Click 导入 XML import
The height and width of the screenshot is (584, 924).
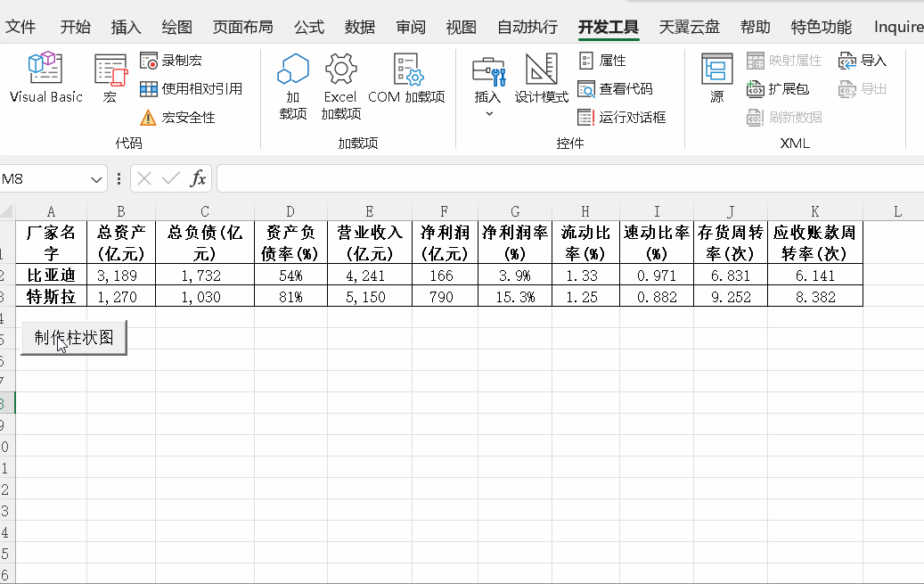click(863, 60)
